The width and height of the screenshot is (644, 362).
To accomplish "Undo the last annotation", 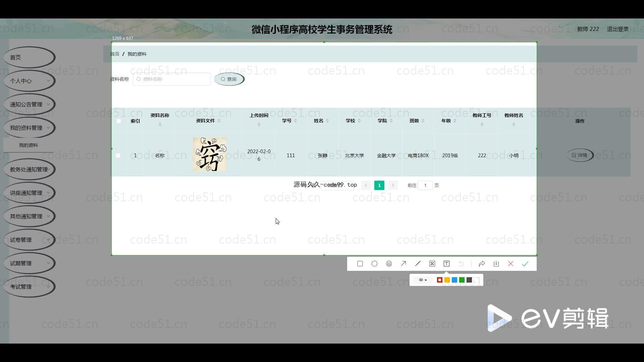I will click(461, 264).
